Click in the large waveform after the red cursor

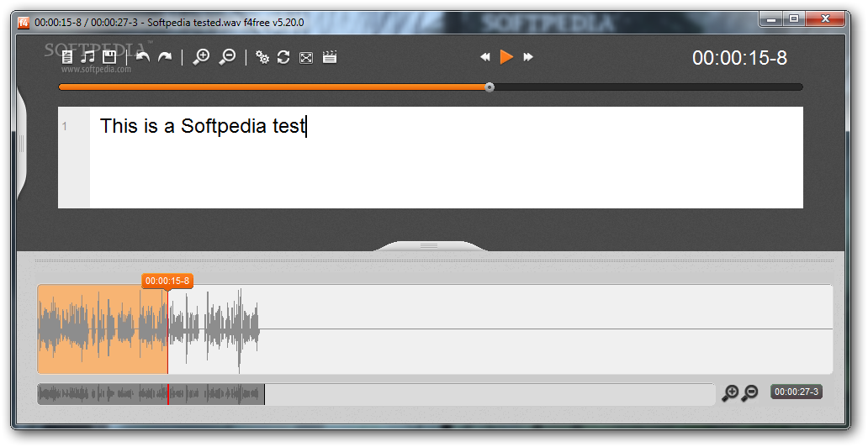coord(500,329)
